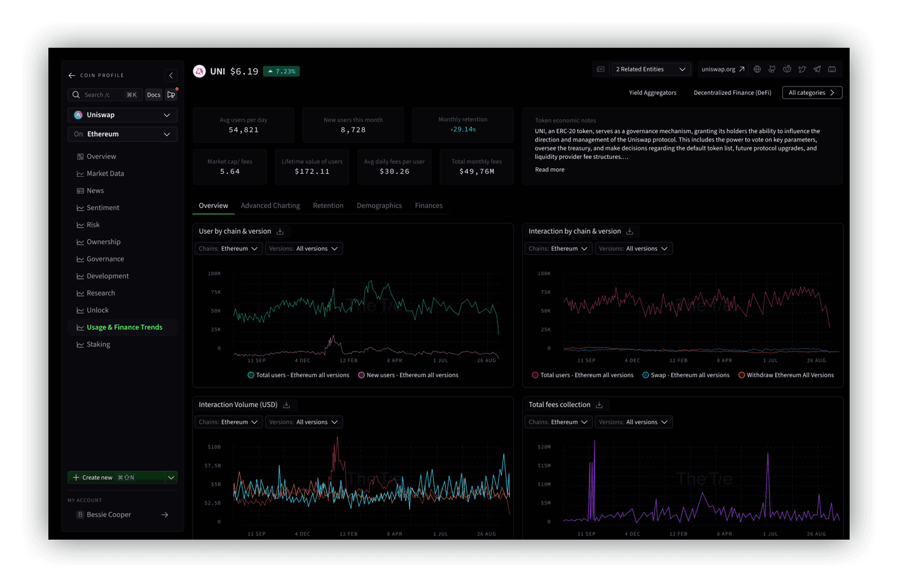Open Chains dropdown in the Interaction Volume chart
The image size is (898, 588).
[229, 422]
